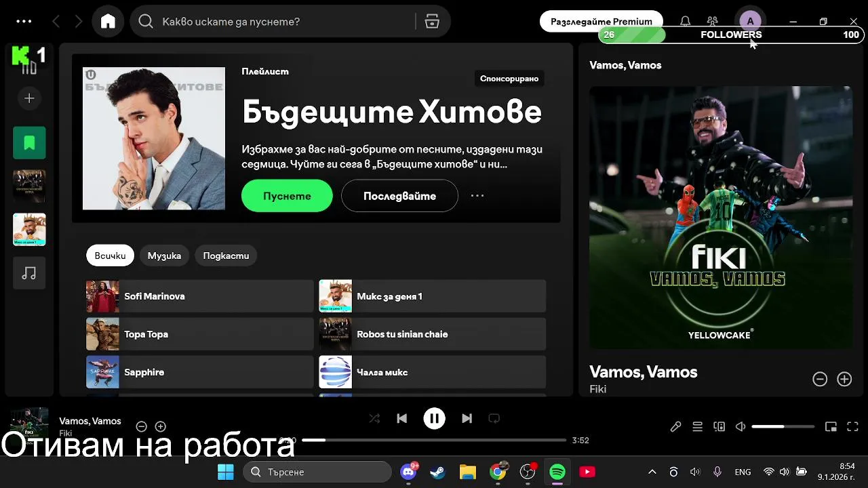The image size is (868, 488).
Task: Click the minus icon in the Now Playing panel
Action: point(820,380)
